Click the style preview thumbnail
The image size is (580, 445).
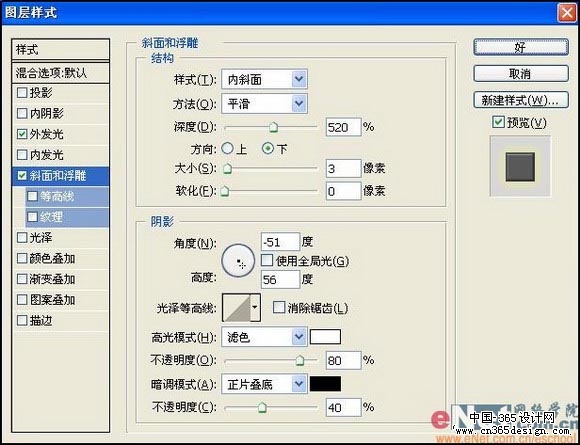(520, 166)
